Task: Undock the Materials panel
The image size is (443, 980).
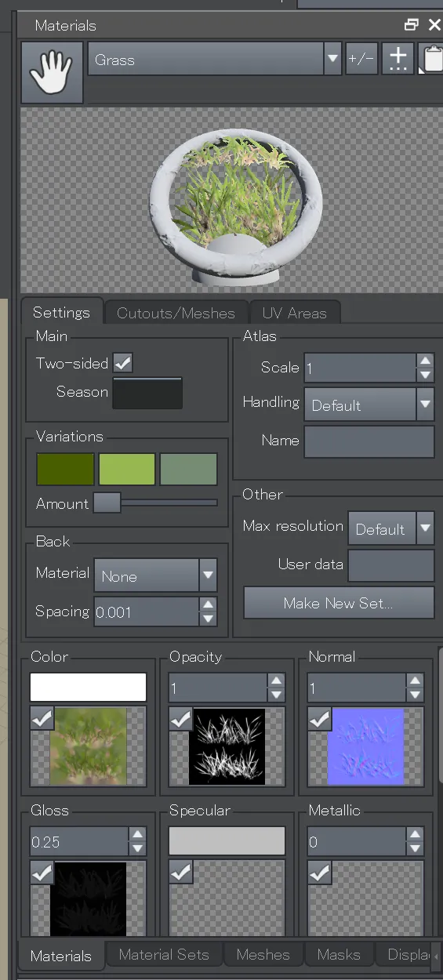Action: pyautogui.click(x=412, y=25)
